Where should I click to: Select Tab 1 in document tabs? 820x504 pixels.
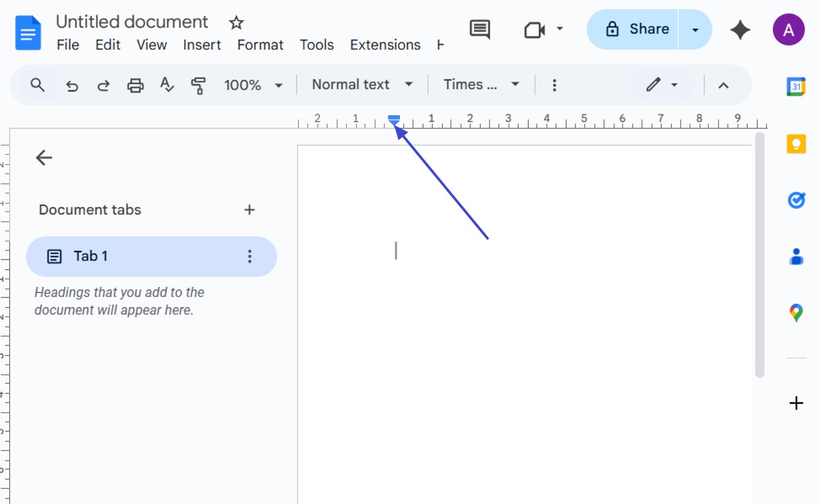coord(151,256)
